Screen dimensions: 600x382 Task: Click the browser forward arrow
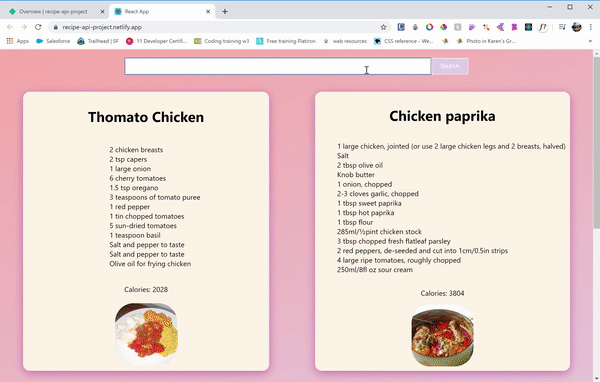[x=24, y=27]
